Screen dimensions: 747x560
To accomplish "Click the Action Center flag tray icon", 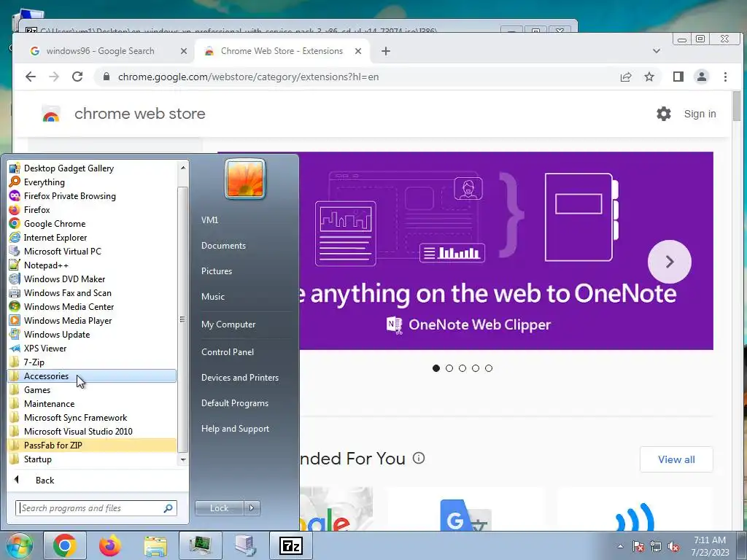I will pos(638,547).
